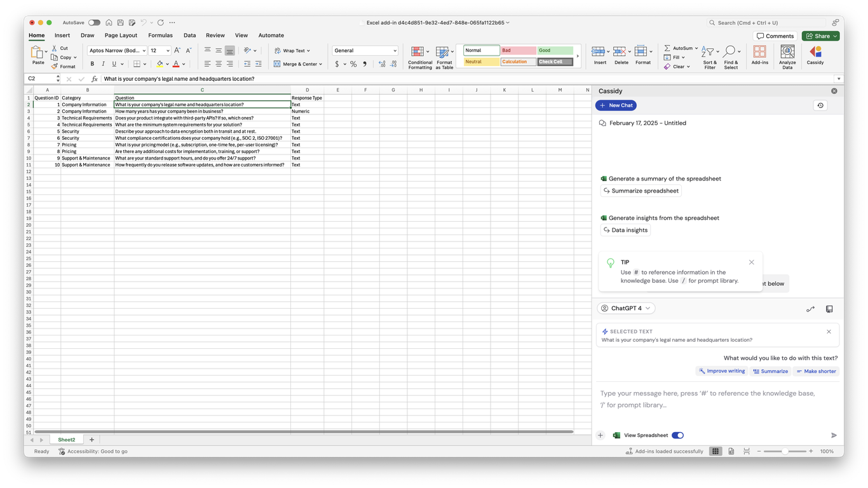The width and height of the screenshot is (868, 488).
Task: Start a New Chat in Cassidy
Action: pyautogui.click(x=616, y=105)
